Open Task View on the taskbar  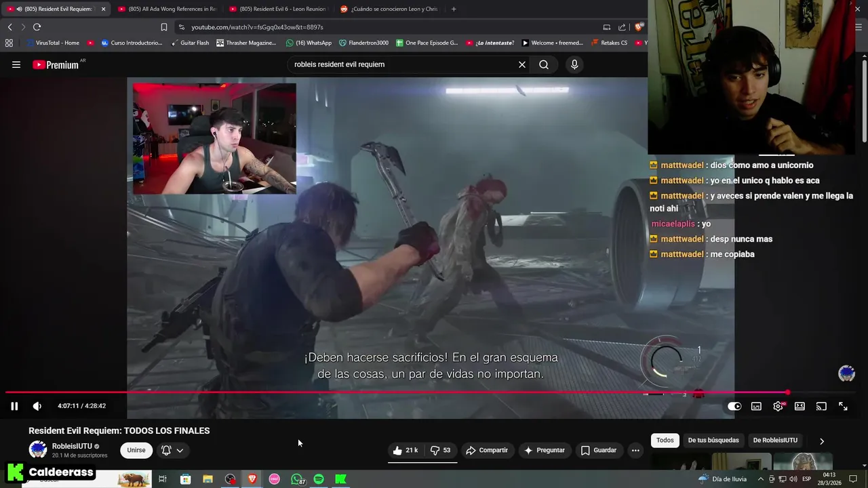pyautogui.click(x=163, y=479)
